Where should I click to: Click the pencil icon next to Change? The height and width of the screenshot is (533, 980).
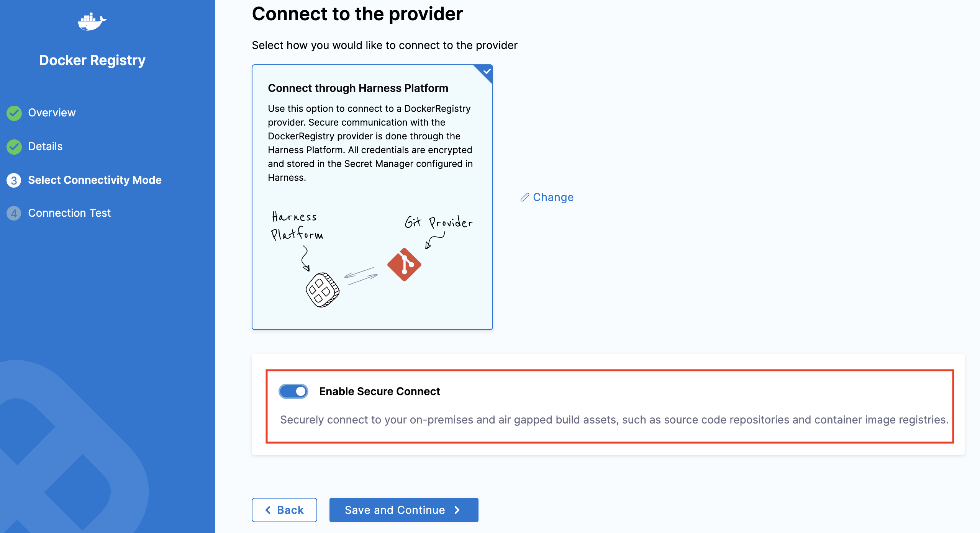(524, 197)
